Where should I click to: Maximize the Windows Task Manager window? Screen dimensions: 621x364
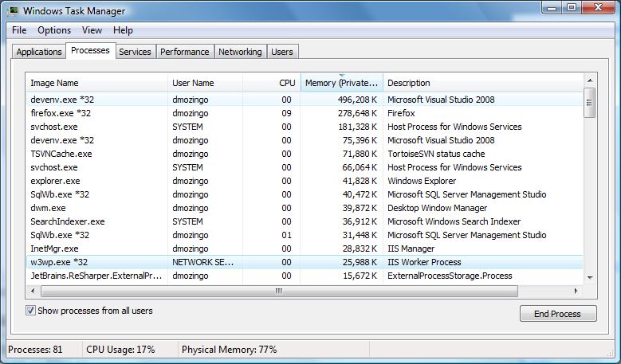(x=572, y=7)
